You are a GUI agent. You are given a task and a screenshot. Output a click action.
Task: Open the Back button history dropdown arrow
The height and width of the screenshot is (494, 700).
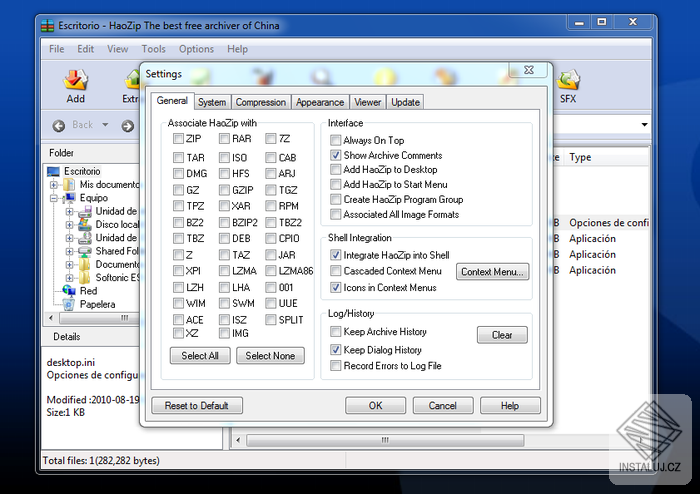(105, 125)
